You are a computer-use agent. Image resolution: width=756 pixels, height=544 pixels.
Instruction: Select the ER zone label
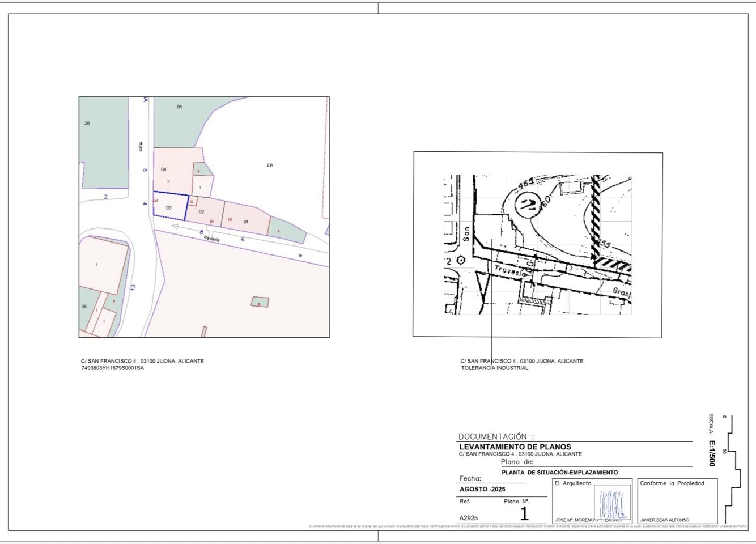(270, 165)
